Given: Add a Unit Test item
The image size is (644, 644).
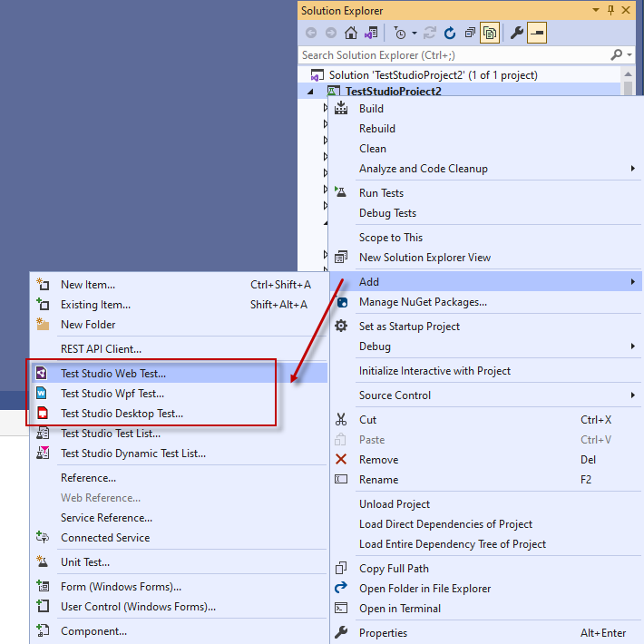Looking at the screenshot, I should click(x=179, y=562).
